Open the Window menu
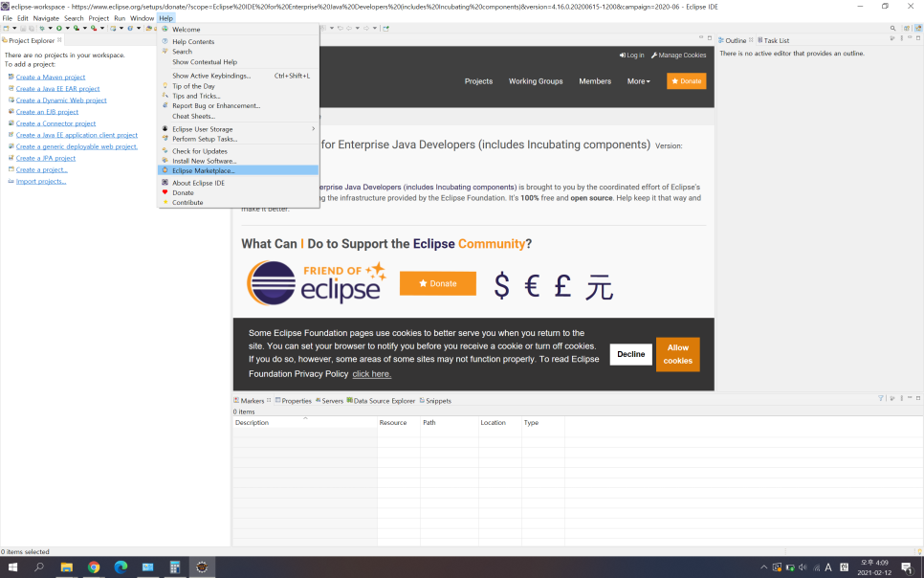The width and height of the screenshot is (924, 578). pos(142,18)
